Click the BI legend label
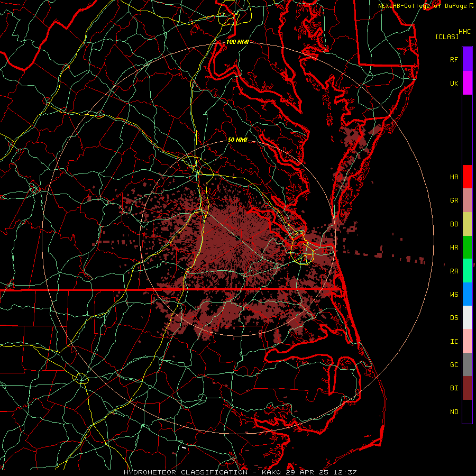 click(454, 388)
